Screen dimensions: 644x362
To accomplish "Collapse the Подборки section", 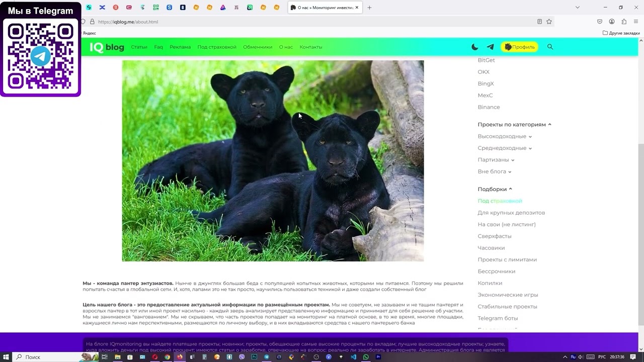I will point(495,189).
